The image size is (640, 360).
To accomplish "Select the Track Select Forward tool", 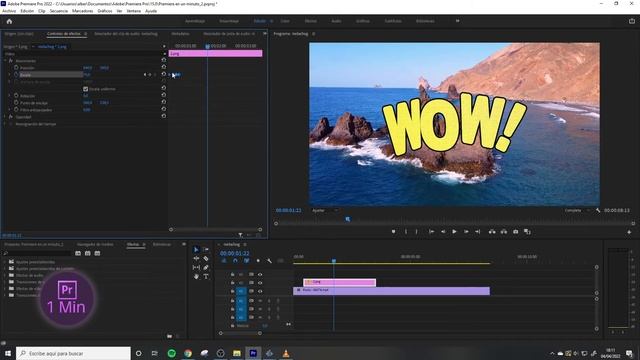I will 206,249.
